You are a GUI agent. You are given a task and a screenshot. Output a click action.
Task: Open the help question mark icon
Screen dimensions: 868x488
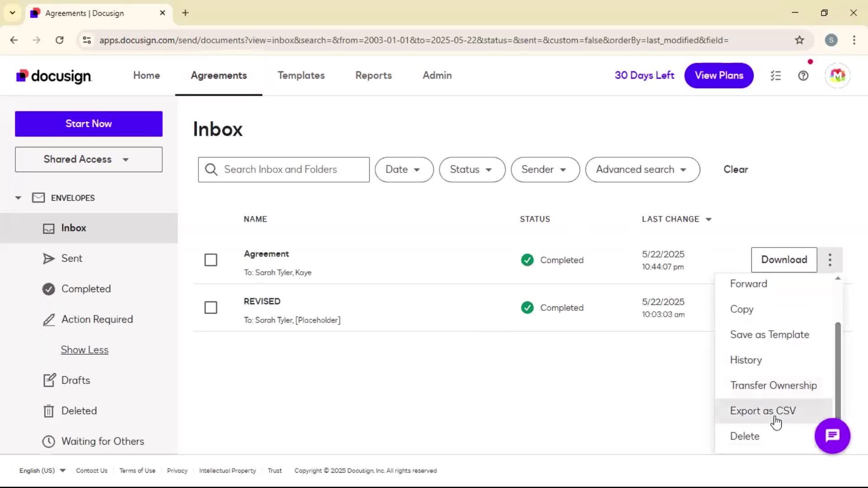[x=803, y=75]
